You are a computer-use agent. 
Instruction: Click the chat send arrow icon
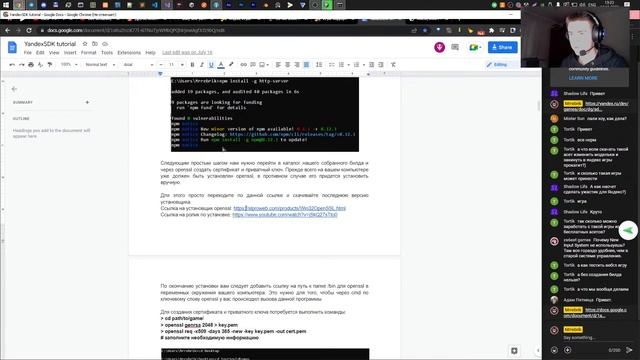click(x=629, y=350)
